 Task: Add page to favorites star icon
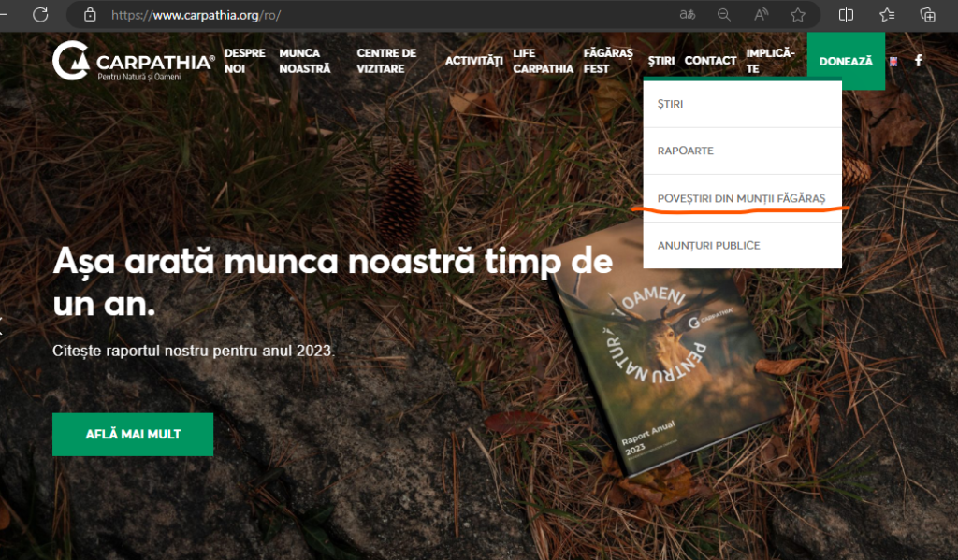point(797,15)
